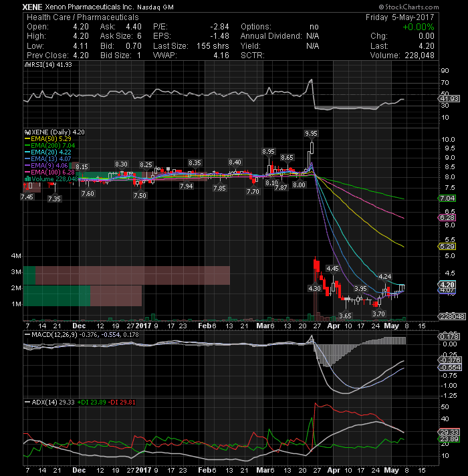The width and height of the screenshot is (468, 476).
Task: Click the 9.95 peak price annotation
Action: [x=311, y=133]
